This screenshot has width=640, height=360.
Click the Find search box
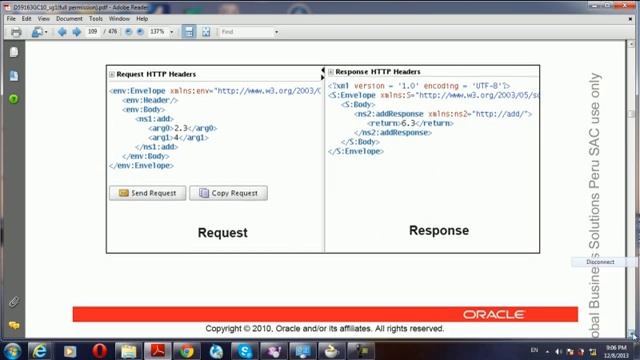pos(247,32)
